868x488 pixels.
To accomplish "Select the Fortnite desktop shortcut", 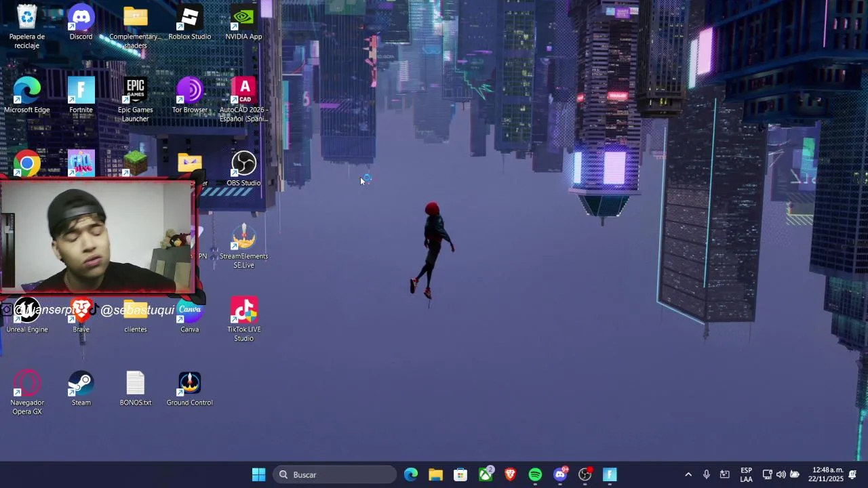I will point(81,95).
